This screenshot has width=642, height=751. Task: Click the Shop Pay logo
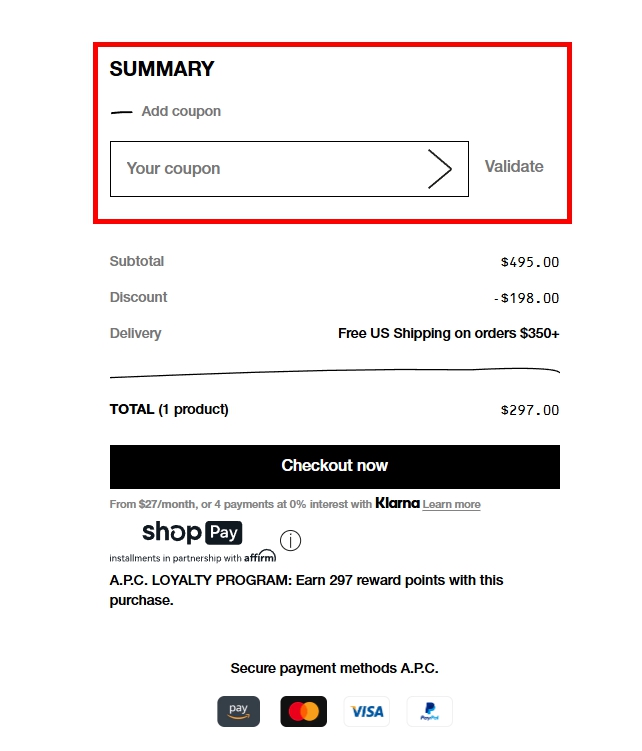192,532
